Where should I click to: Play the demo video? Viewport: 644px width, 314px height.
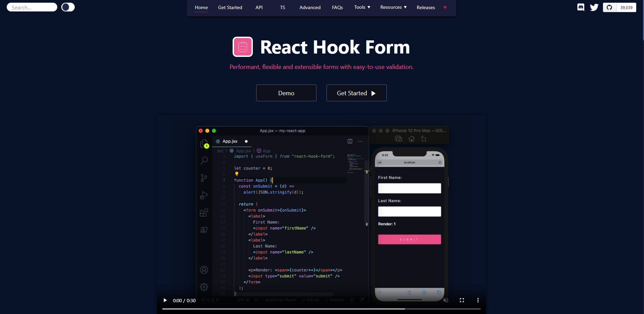tap(165, 300)
